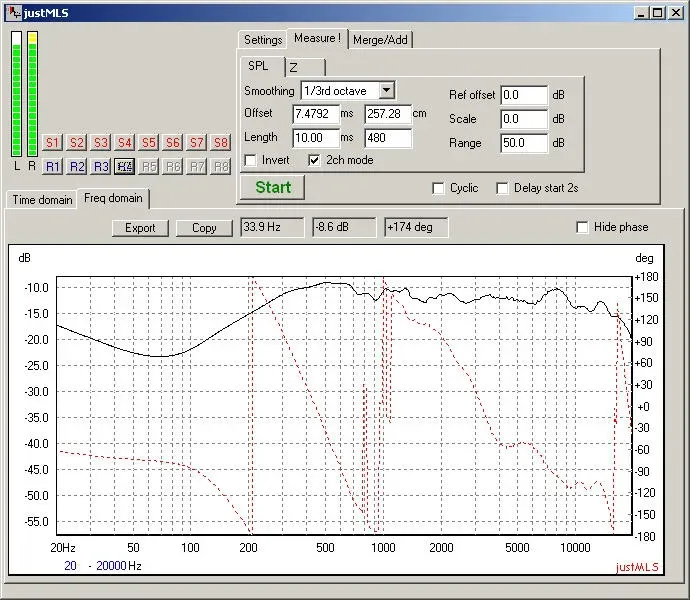Viewport: 690px width, 600px height.
Task: Select memory slot S5
Action: pos(149,143)
